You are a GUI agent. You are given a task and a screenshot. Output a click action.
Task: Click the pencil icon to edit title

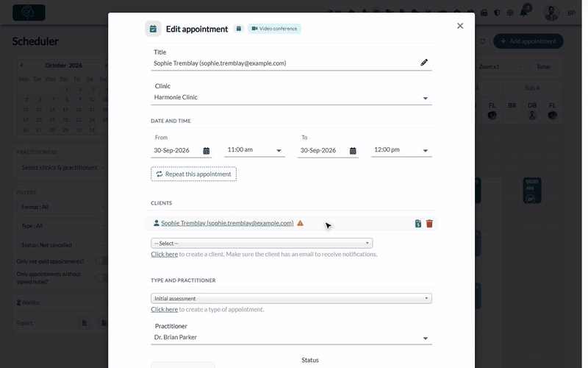[424, 63]
